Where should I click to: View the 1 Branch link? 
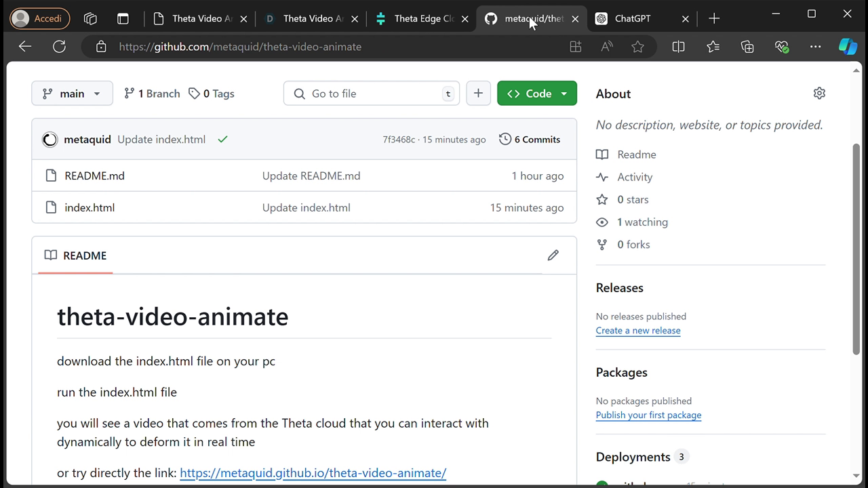pos(152,94)
